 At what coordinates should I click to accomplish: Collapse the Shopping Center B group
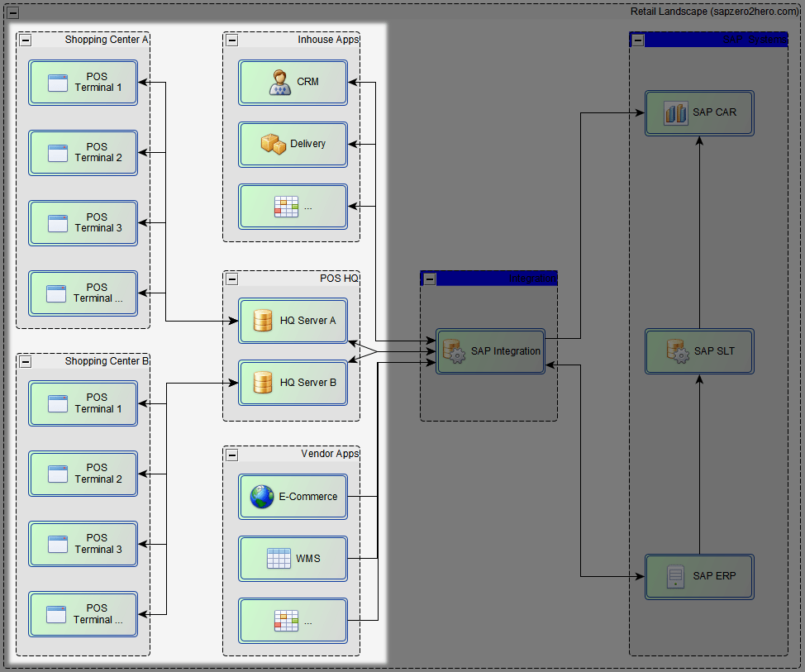coord(26,361)
